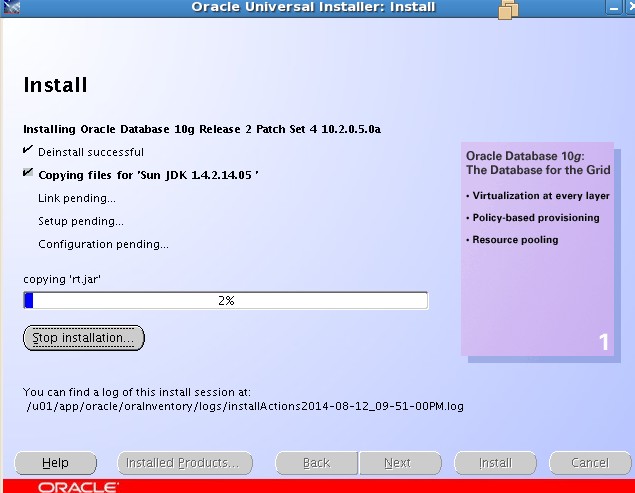This screenshot has height=493, width=635.
Task: Click the Stop installation button
Action: click(x=84, y=338)
